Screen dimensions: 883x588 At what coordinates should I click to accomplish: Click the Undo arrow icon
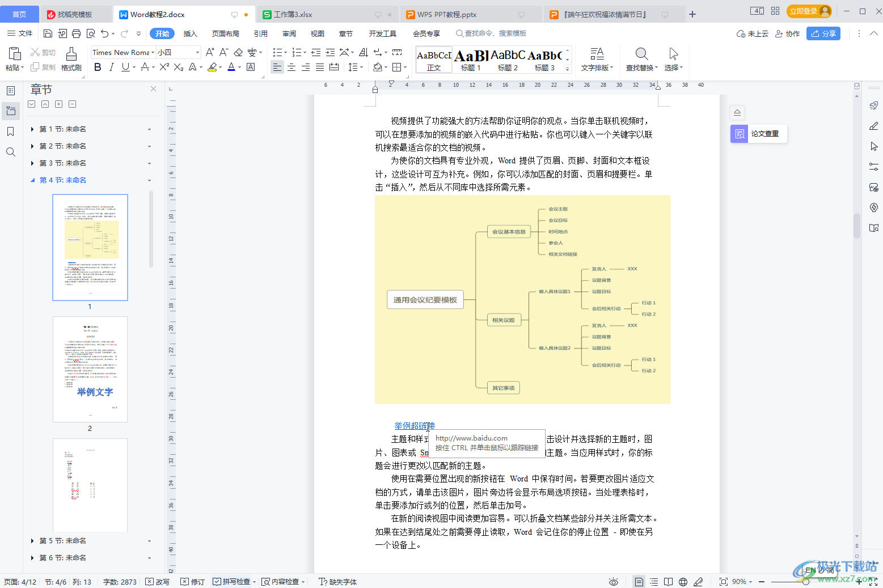click(104, 33)
